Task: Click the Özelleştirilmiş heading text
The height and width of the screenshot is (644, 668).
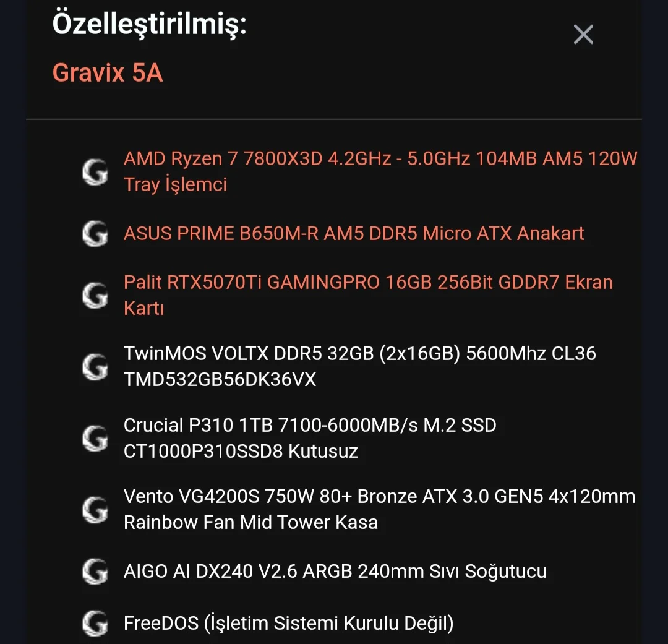Action: coord(150,25)
